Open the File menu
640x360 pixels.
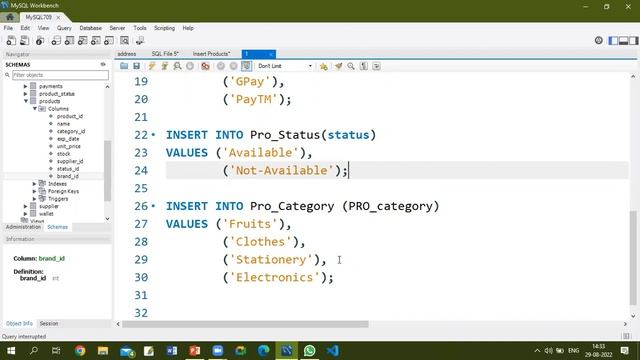tap(8, 28)
